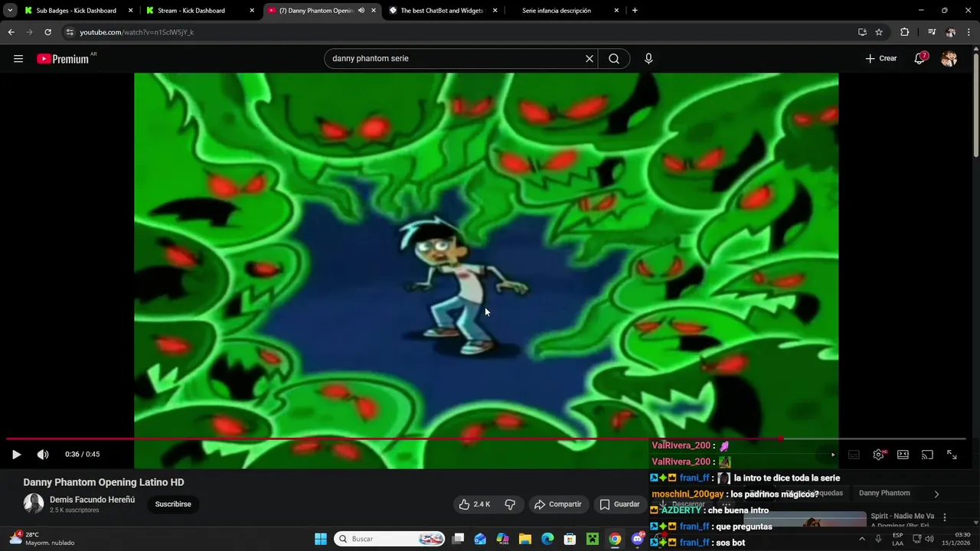980x551 pixels.
Task: Click the youtube.com address bar URL
Action: [x=136, y=32]
